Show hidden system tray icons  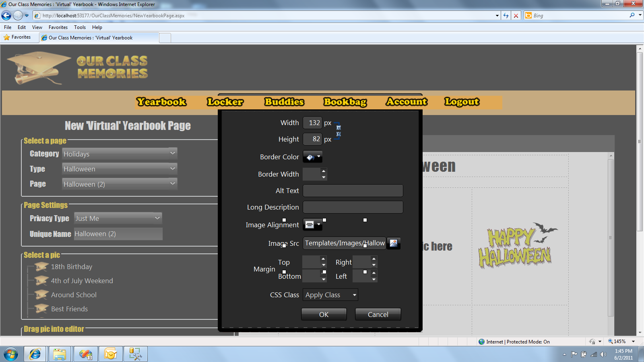pyautogui.click(x=564, y=354)
